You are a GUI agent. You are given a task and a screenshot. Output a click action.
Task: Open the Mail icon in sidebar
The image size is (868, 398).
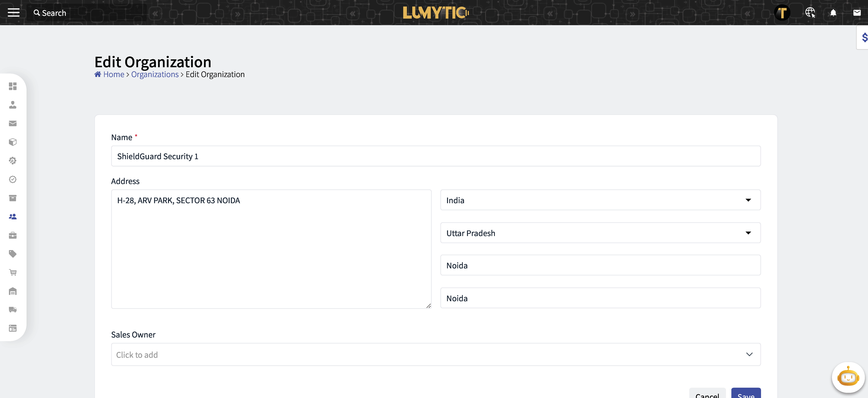click(x=13, y=123)
